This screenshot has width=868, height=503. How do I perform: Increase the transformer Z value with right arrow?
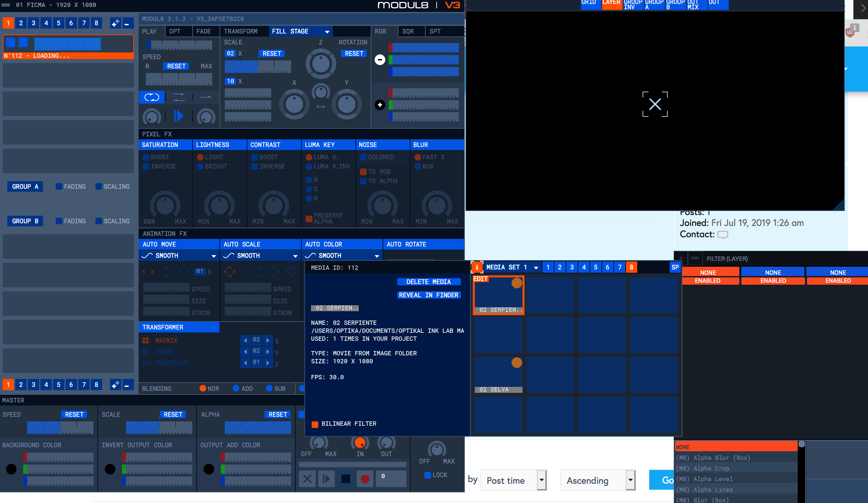(268, 363)
